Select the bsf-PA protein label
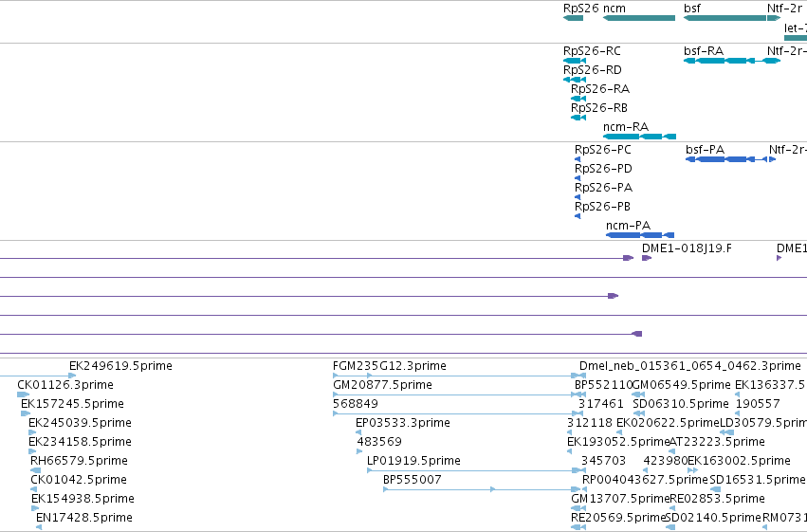This screenshot has height=532, width=807. (x=706, y=150)
